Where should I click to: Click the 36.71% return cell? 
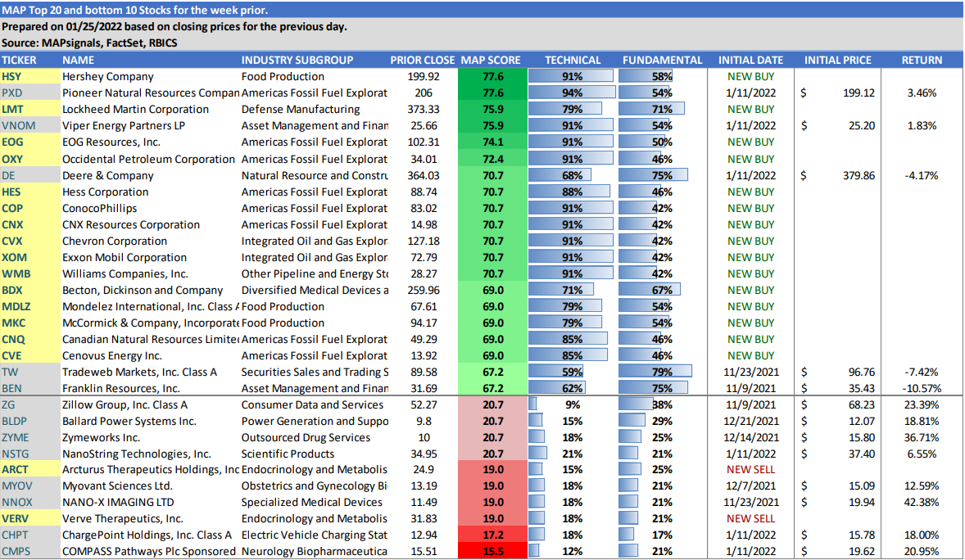(921, 437)
